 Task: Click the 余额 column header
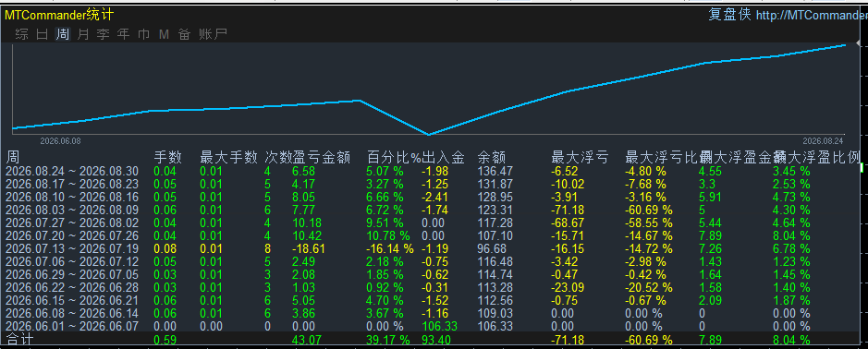click(x=492, y=158)
